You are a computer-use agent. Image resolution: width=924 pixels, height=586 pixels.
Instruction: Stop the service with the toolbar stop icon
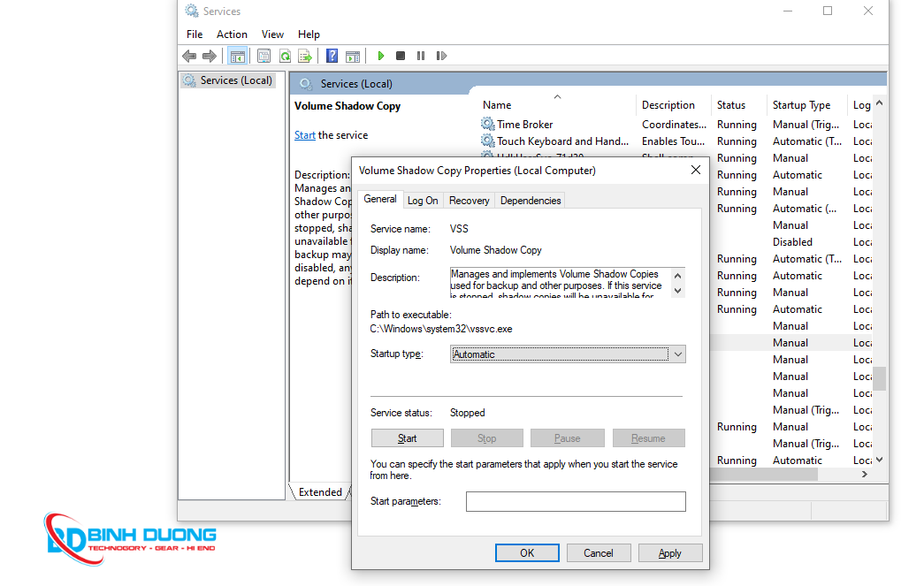point(400,56)
